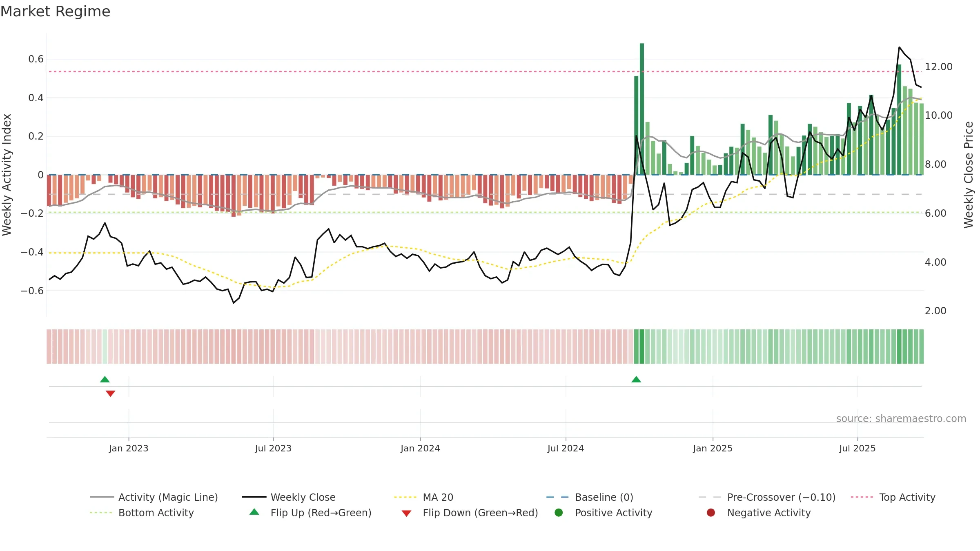Click the 10.00 price axis tick

pos(938,115)
